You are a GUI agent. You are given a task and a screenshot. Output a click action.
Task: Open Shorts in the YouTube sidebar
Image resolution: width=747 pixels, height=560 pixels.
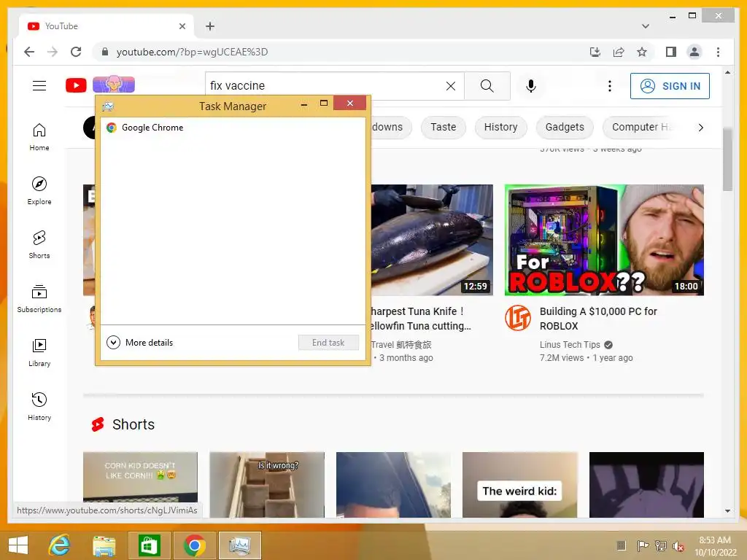point(39,245)
